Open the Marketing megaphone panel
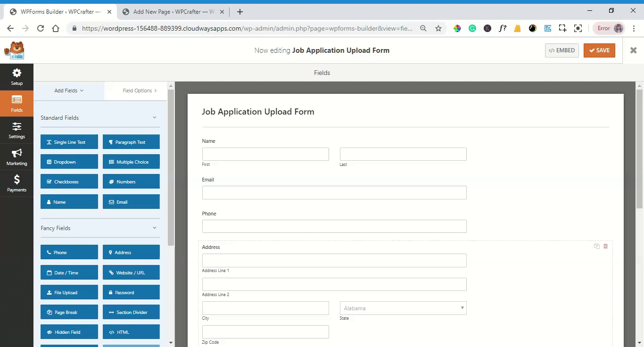 click(x=17, y=157)
